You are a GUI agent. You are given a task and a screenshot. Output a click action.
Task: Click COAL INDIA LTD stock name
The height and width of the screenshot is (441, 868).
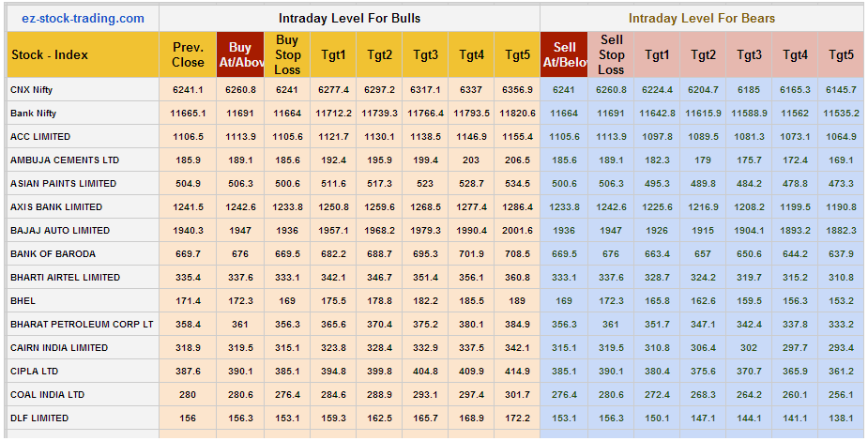pyautogui.click(x=47, y=395)
